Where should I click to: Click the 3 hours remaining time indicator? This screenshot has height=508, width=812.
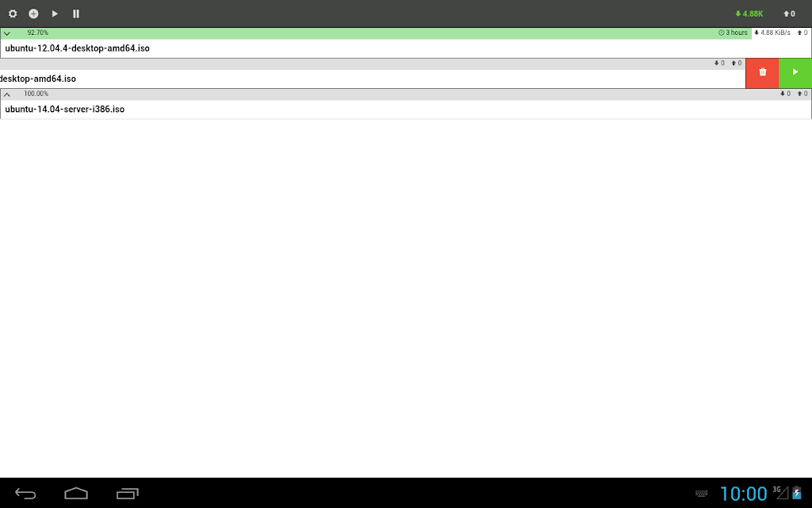(x=733, y=33)
